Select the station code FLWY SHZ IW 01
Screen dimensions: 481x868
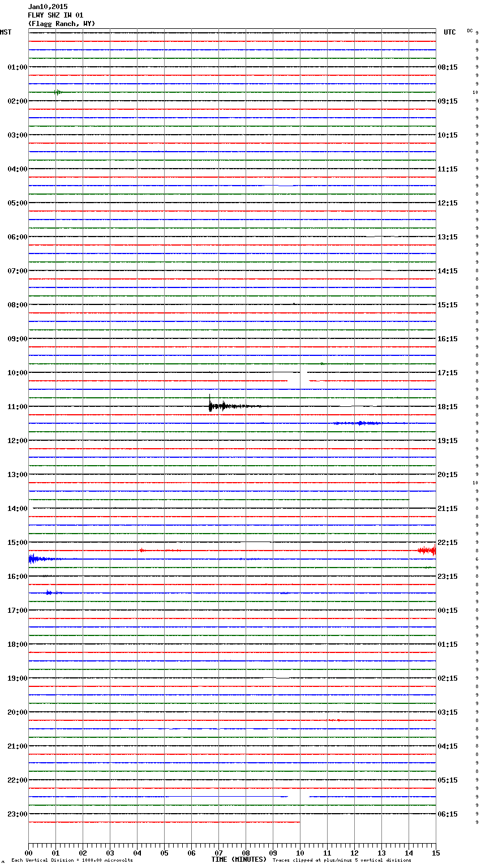pos(55,15)
